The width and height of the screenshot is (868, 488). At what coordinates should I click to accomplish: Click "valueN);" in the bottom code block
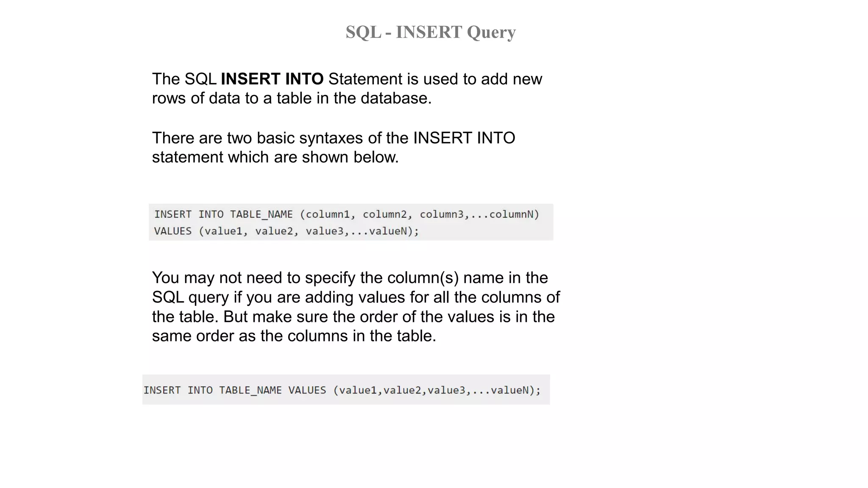515,390
